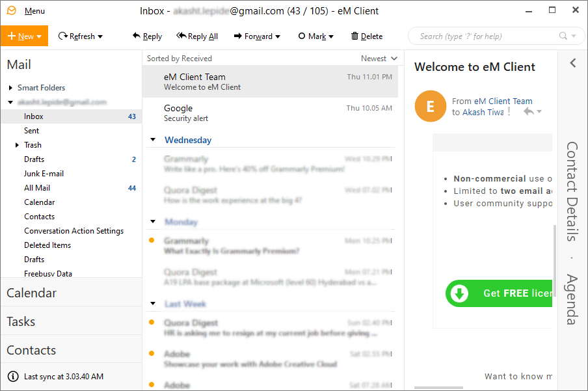
Task: Open the Agenda sidebar tab
Action: [572, 299]
